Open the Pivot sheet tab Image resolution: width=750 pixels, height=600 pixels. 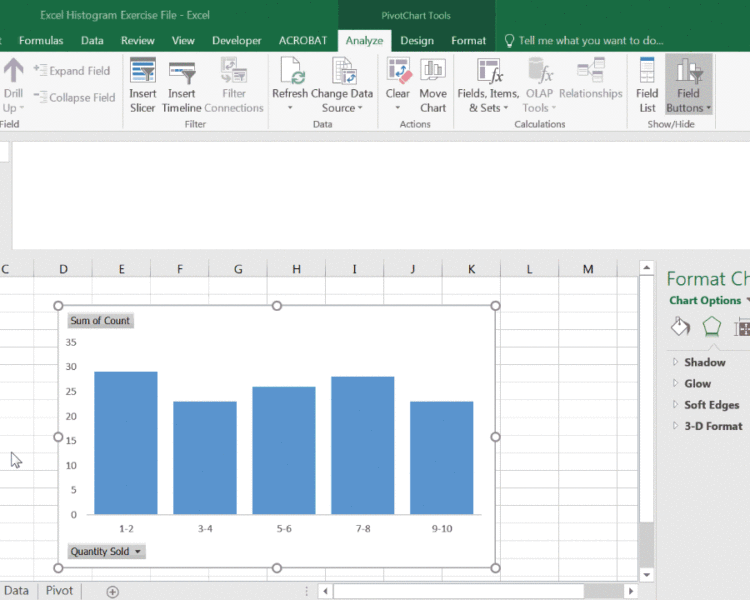click(59, 591)
